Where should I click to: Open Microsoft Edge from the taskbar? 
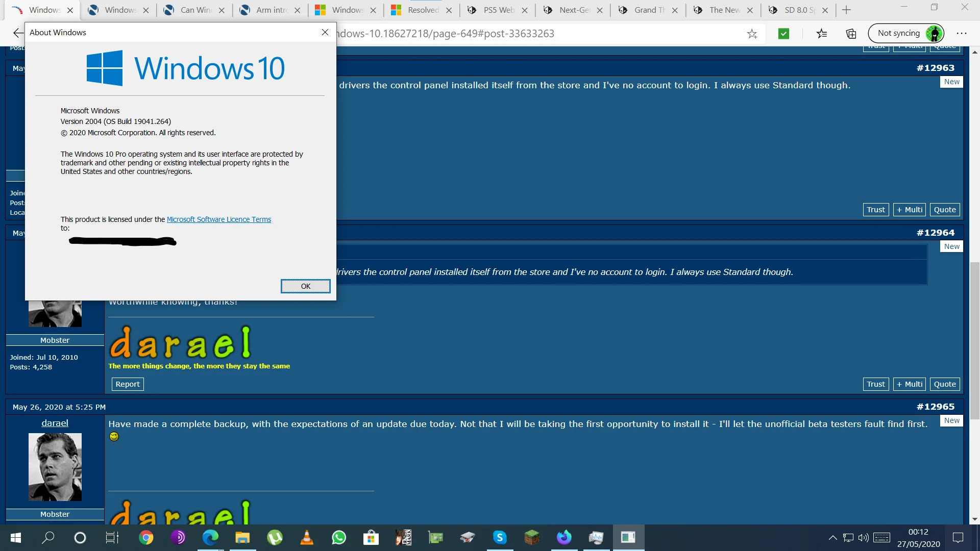tap(210, 538)
